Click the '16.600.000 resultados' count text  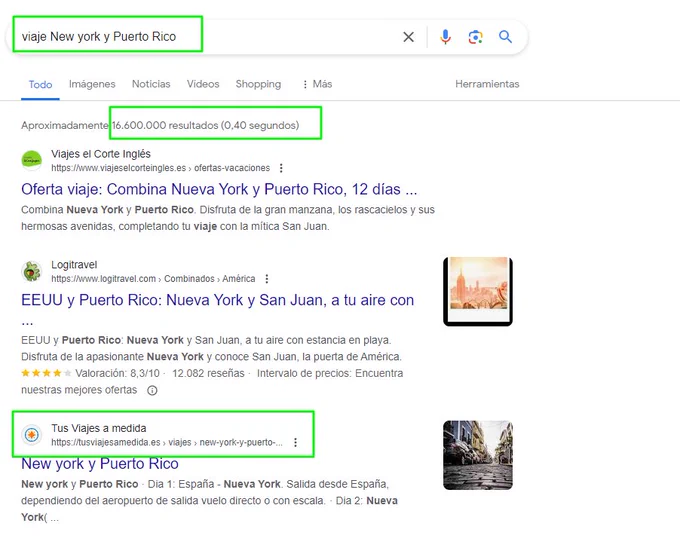(x=165, y=125)
